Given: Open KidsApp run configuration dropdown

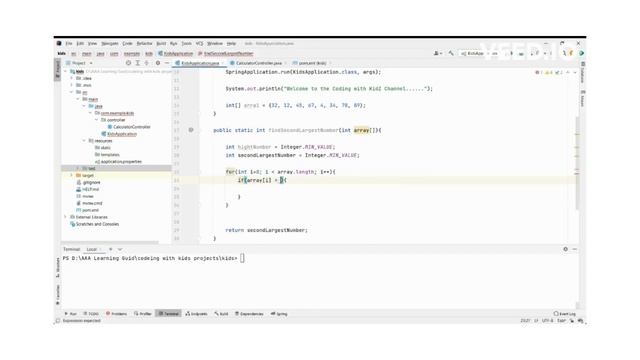Looking at the screenshot, I should [479, 53].
